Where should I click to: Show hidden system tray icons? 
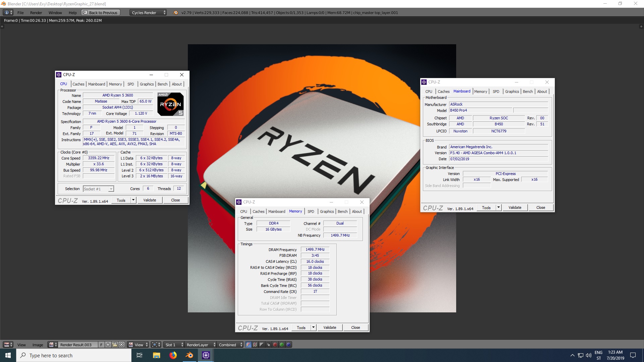pyautogui.click(x=572, y=355)
